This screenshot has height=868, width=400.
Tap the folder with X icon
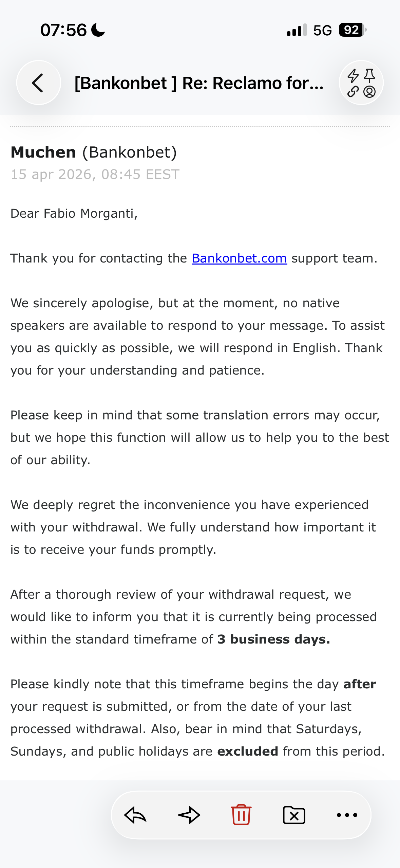tap(294, 815)
